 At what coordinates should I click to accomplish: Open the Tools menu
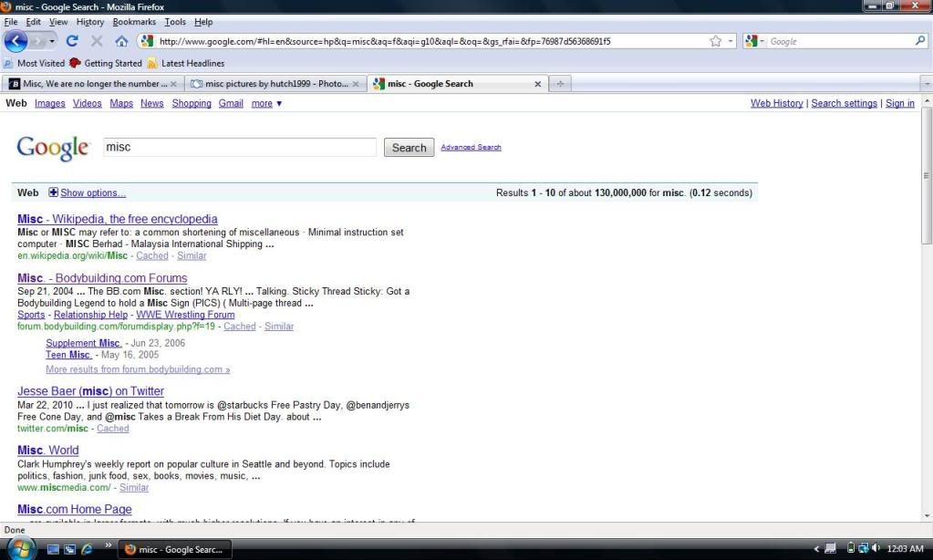(175, 21)
